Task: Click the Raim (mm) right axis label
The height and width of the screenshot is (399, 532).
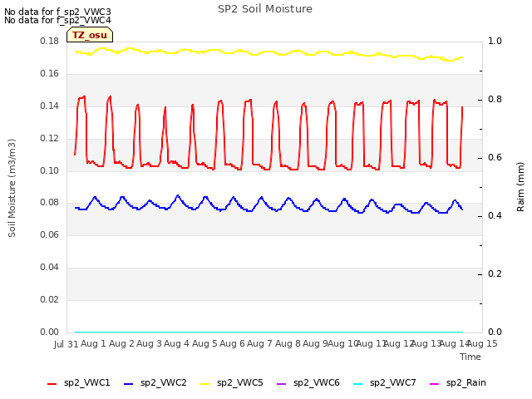Action: click(520, 187)
